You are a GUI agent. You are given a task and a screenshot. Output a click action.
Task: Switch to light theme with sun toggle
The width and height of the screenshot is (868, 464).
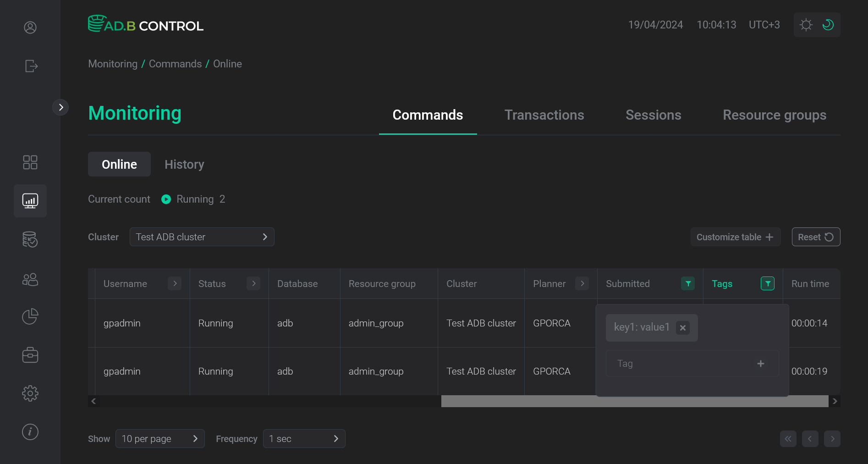click(806, 25)
